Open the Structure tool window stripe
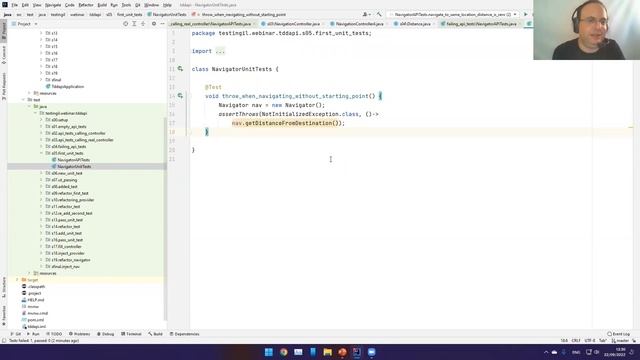The width and height of the screenshot is (640, 360). click(x=4, y=287)
